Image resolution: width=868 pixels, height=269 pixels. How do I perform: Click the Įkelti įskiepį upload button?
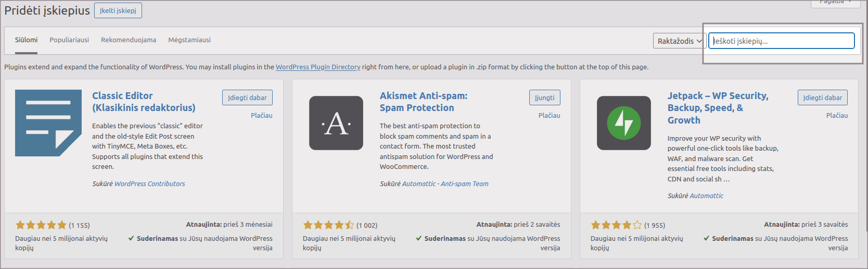coord(118,10)
